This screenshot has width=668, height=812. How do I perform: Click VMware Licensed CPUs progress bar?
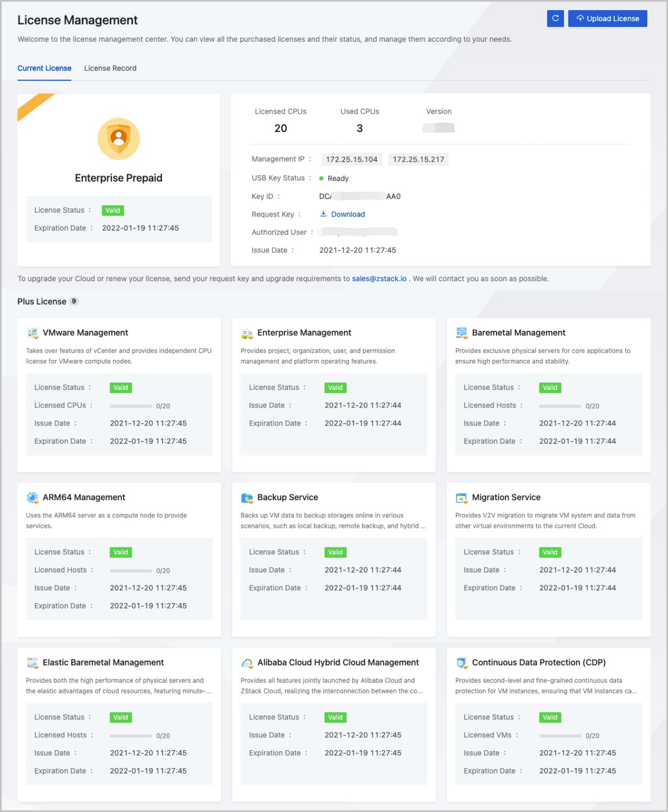(131, 406)
